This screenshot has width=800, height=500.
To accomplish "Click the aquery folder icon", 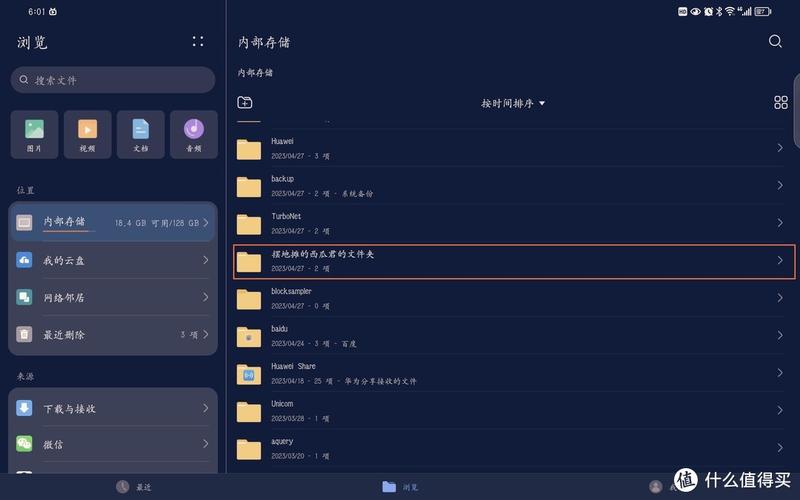I will tap(249, 449).
